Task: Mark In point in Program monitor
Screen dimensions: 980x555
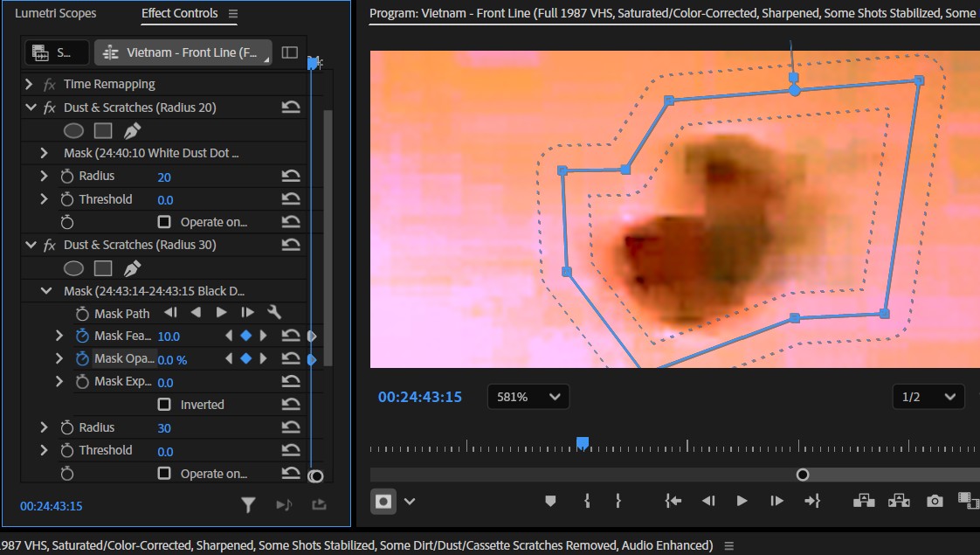Action: click(587, 501)
